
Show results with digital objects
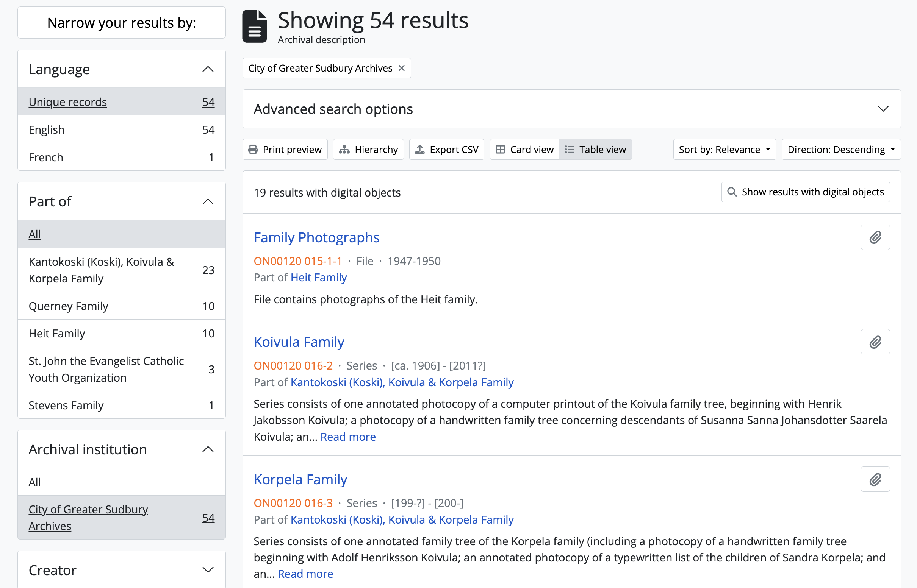click(806, 192)
